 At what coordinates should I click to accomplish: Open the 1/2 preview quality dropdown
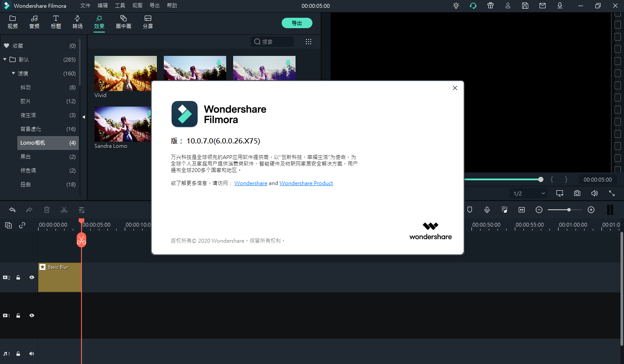pos(529,193)
